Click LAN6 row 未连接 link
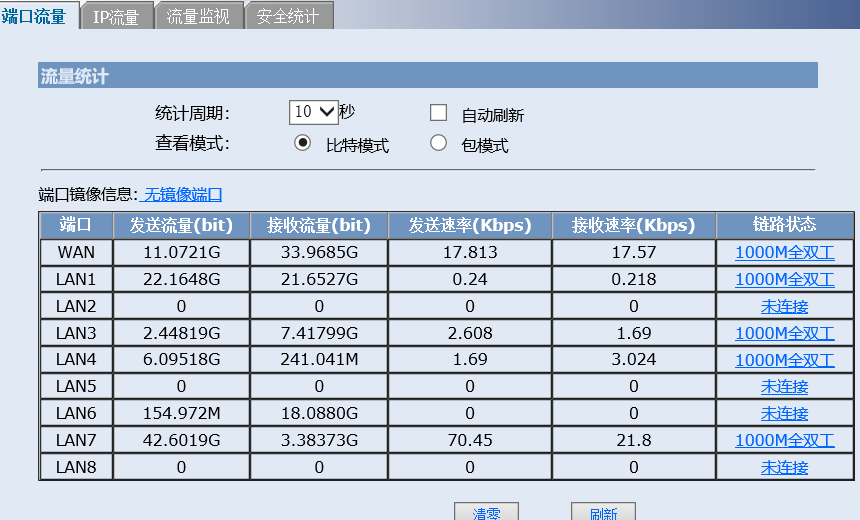The width and height of the screenshot is (860, 520). pos(785,414)
